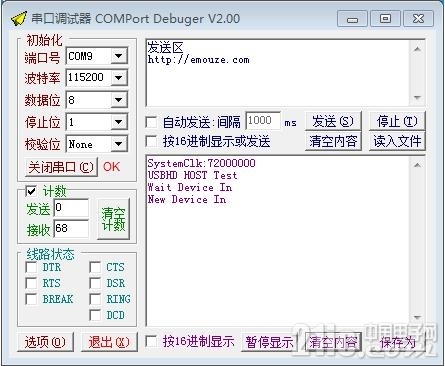The width and height of the screenshot is (445, 366).
Task: Click the interval field showing 1000 ms
Action: (x=263, y=121)
